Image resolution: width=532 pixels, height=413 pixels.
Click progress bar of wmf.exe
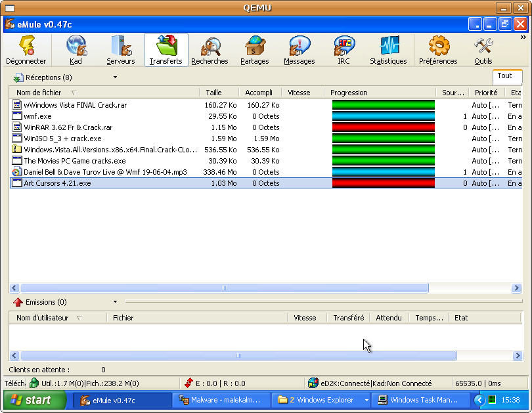(383, 116)
